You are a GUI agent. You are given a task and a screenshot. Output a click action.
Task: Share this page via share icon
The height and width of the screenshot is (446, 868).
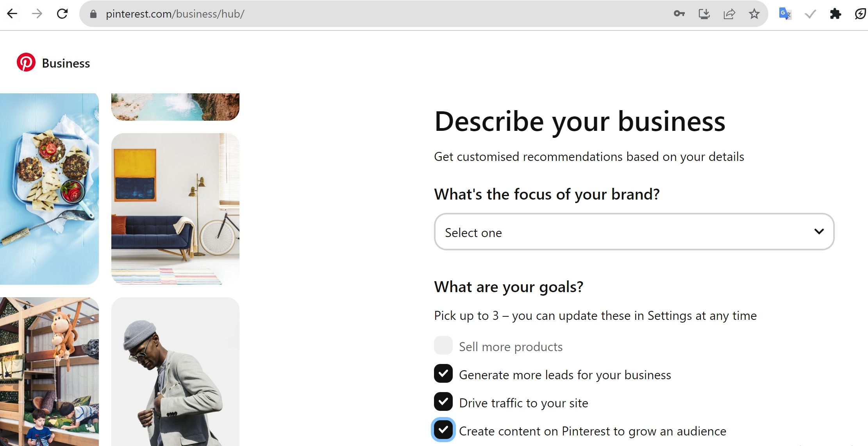(x=729, y=14)
